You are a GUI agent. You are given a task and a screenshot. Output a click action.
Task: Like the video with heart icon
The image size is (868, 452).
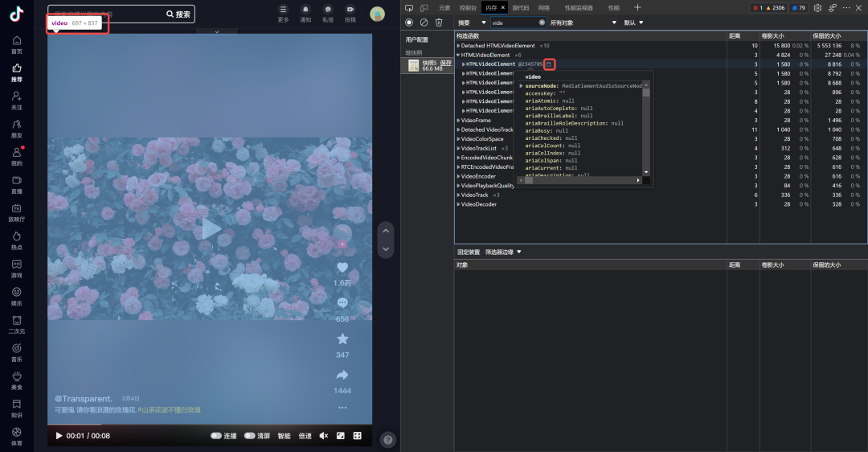pos(342,268)
